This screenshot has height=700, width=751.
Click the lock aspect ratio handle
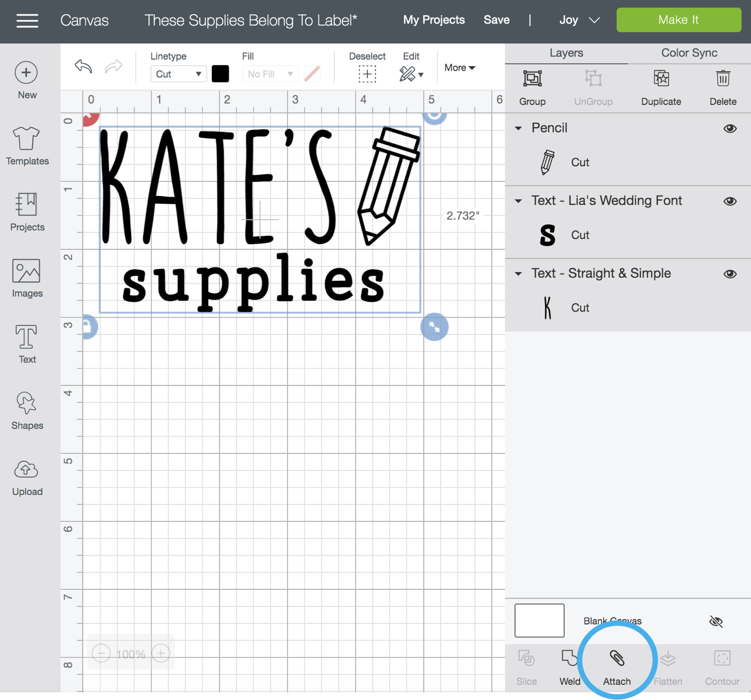(90, 327)
